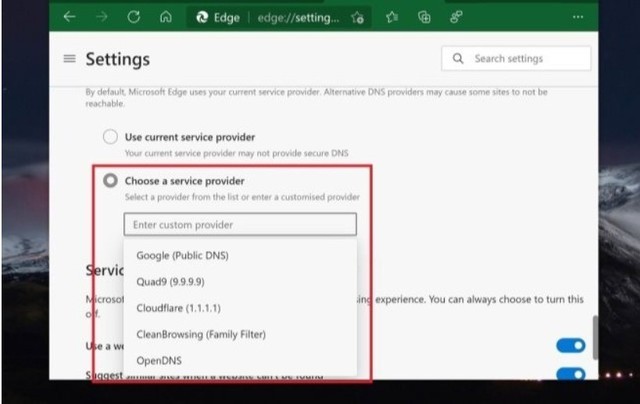640x404 pixels.
Task: Click the 'Select a provider from the list' description
Action: click(x=242, y=197)
